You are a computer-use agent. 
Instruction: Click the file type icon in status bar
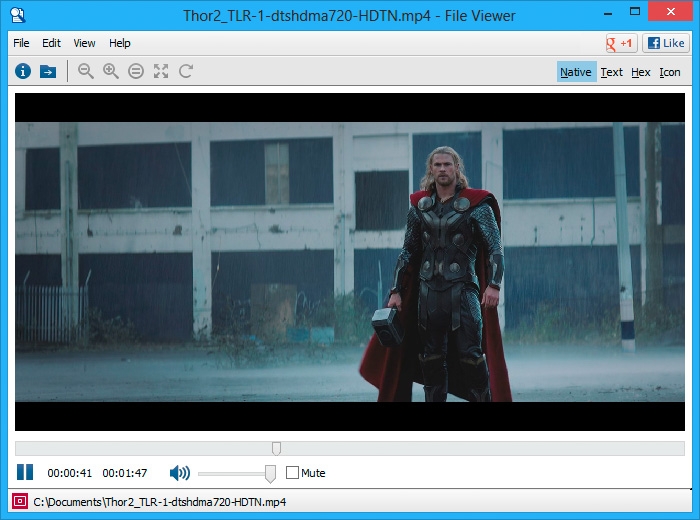(20, 501)
